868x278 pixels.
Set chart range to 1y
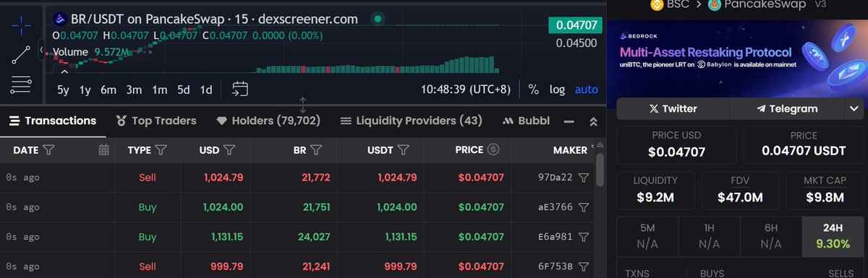(x=85, y=90)
